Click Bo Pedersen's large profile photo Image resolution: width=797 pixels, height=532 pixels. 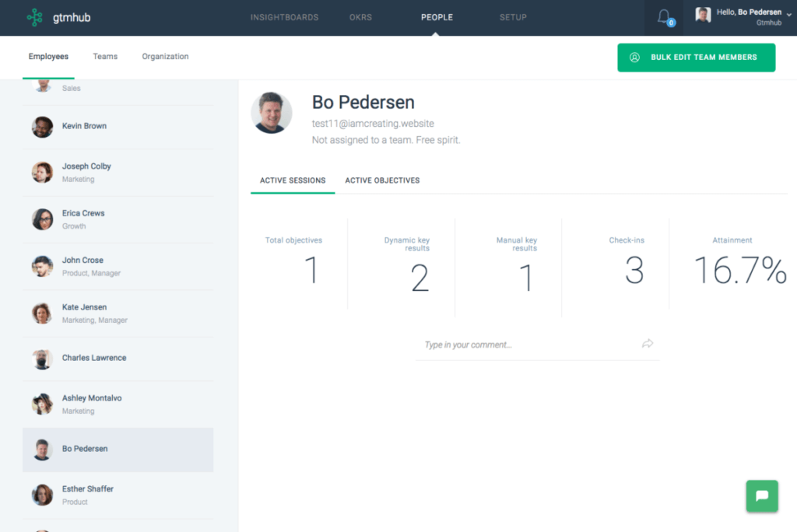271,111
